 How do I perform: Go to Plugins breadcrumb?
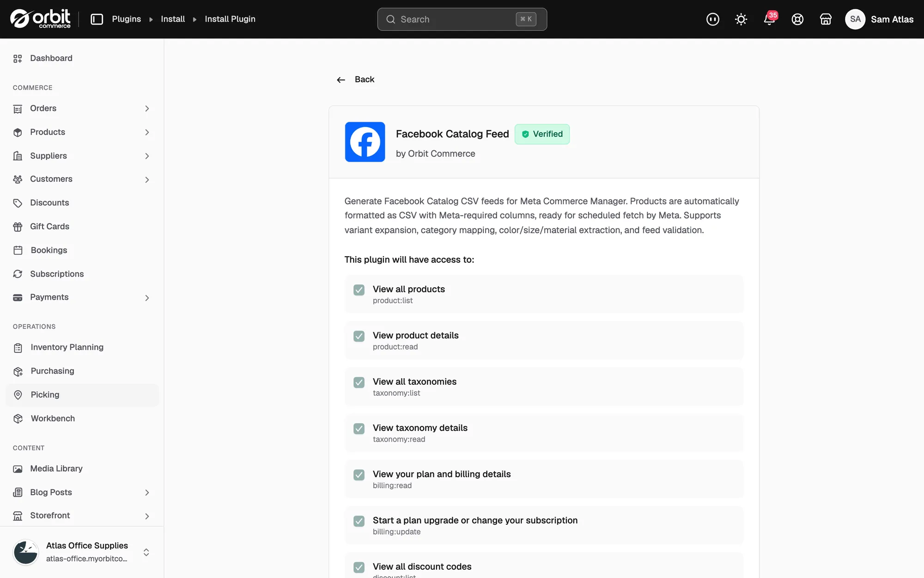126,19
